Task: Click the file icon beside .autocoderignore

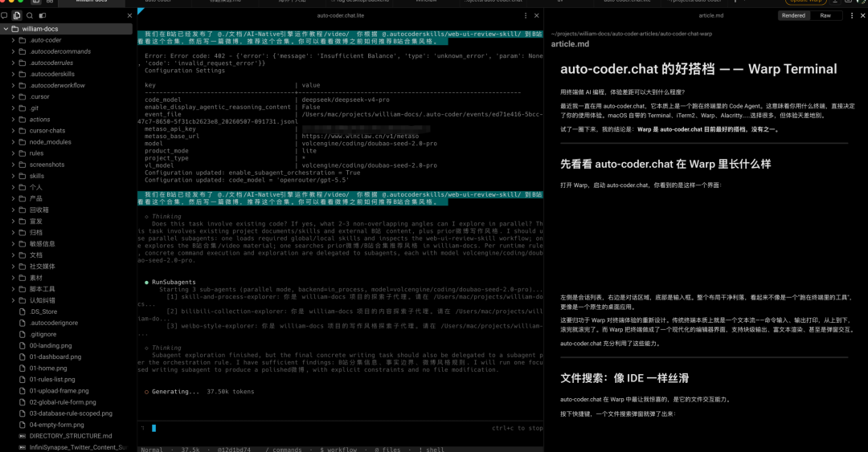Action: [23, 323]
